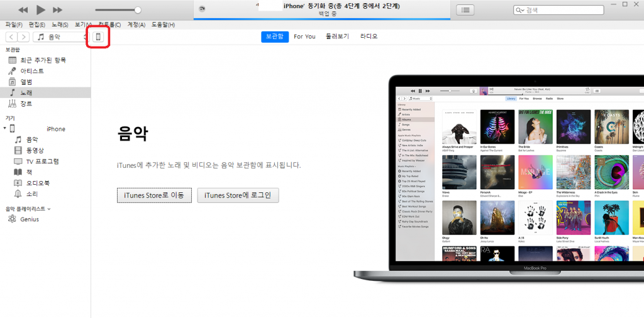Select the 앨범 label in sidebar

(26, 82)
